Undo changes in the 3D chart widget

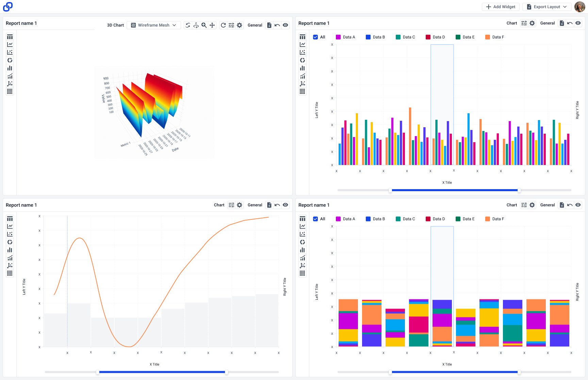tap(277, 25)
